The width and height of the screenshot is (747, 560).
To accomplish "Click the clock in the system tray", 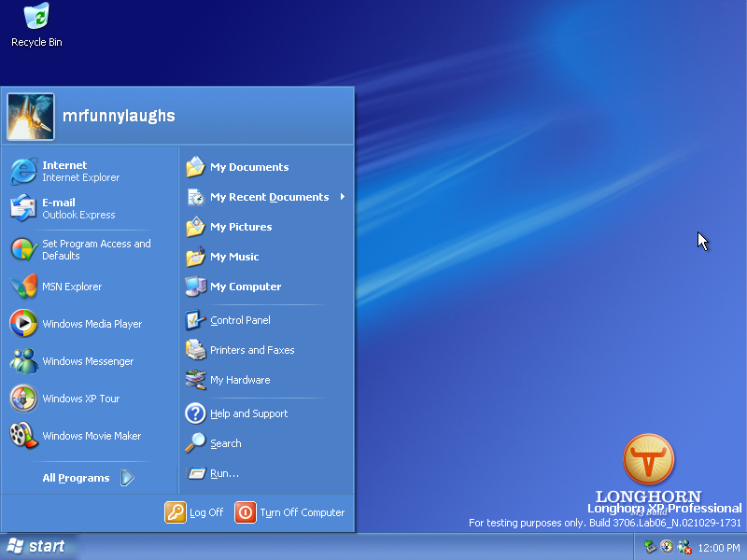I will pyautogui.click(x=719, y=547).
